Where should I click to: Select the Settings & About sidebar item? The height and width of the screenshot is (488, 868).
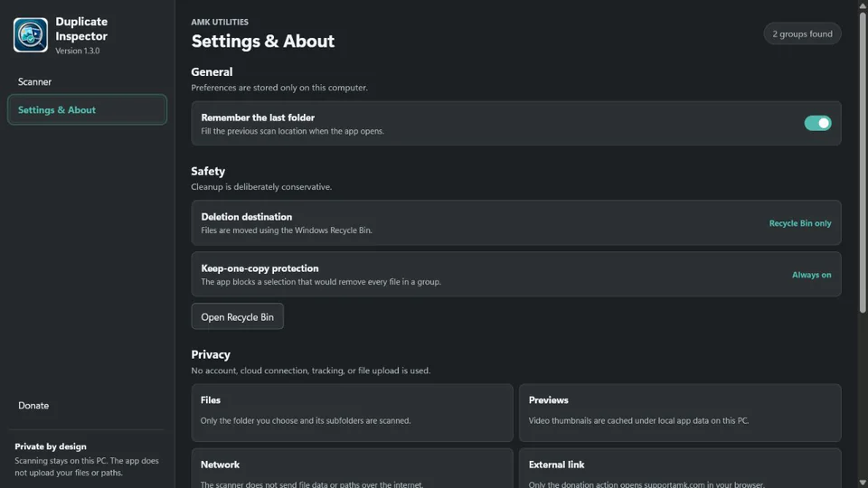[87, 109]
